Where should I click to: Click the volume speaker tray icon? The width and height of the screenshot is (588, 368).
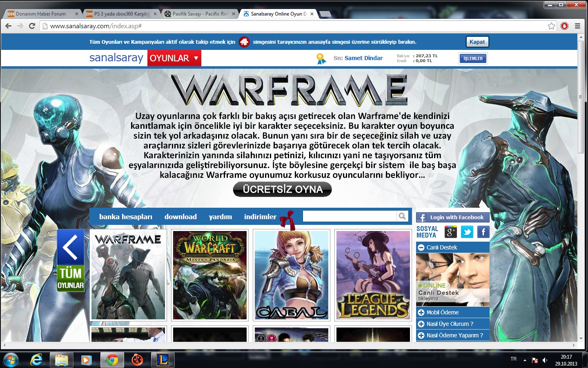tap(545, 360)
